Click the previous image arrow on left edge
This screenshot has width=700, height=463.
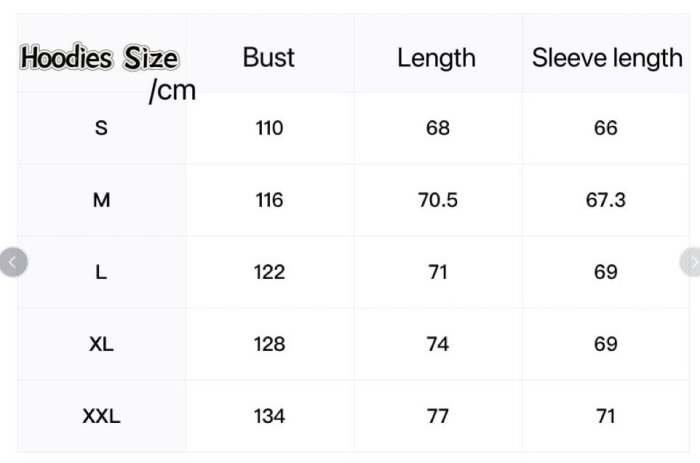click(13, 262)
